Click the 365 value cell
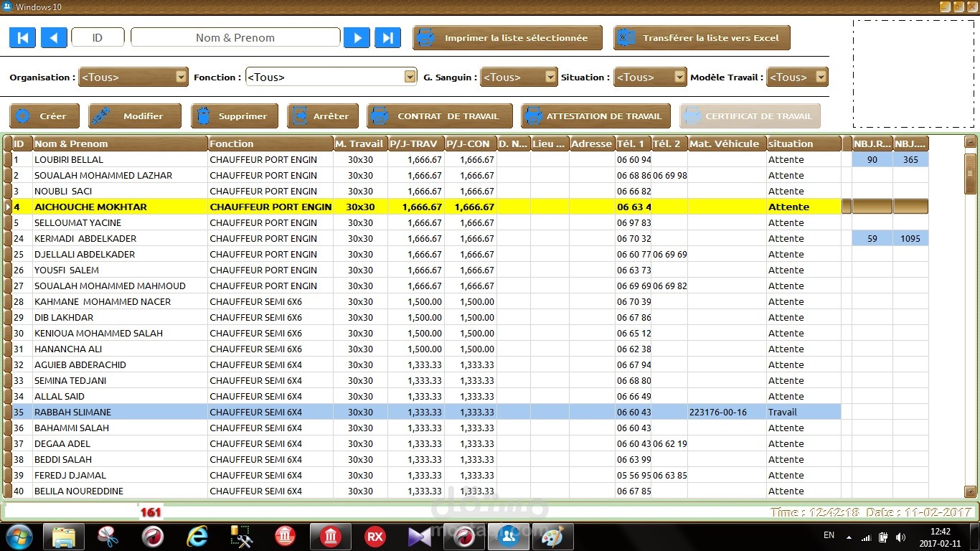Screen dimensions: 980x551 [910, 159]
